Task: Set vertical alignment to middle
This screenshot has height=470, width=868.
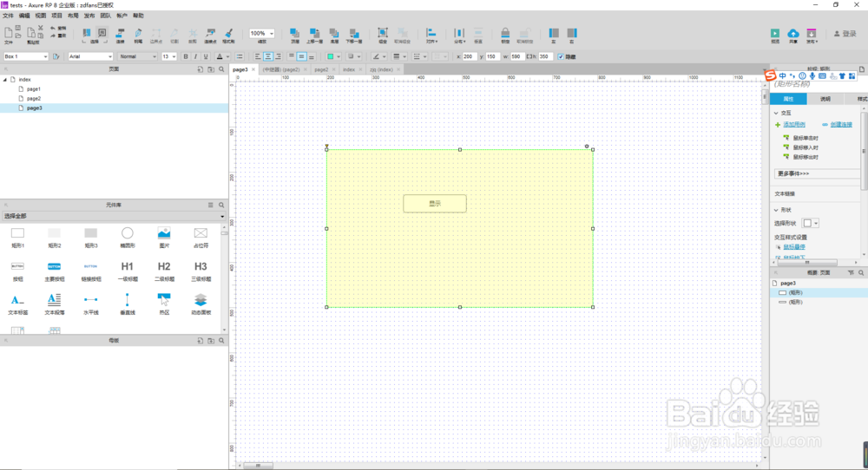Action: 301,56
